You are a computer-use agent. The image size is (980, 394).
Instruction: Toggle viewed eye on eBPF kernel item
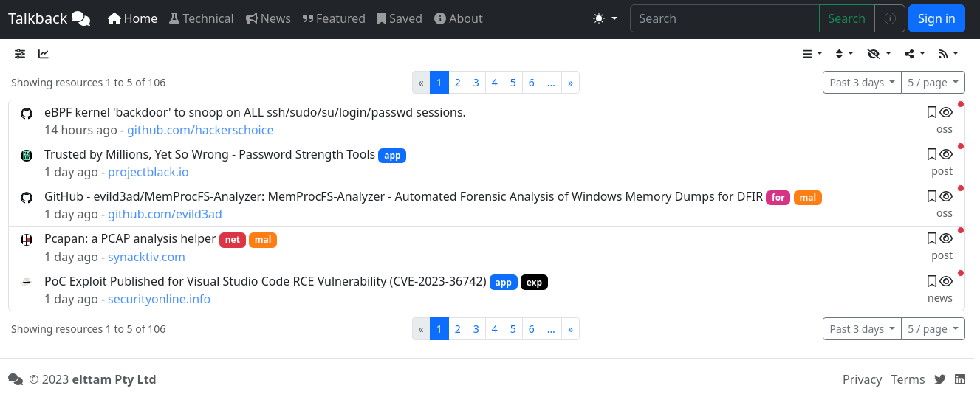click(x=946, y=112)
